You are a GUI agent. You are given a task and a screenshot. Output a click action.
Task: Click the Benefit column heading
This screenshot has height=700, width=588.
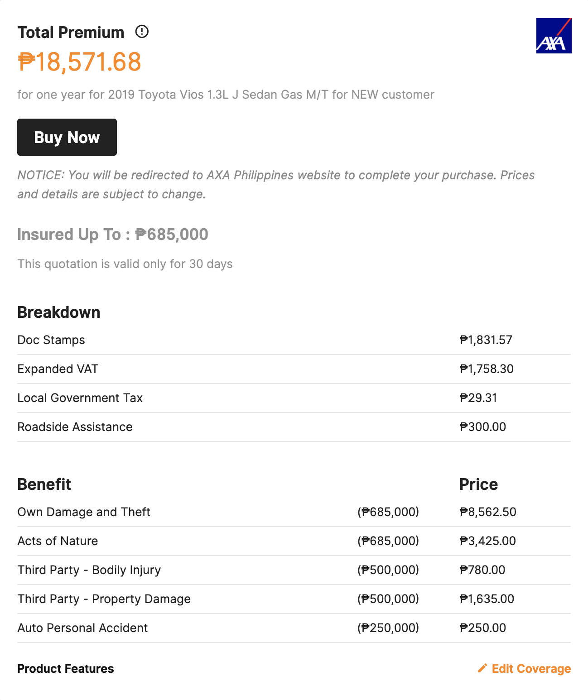point(44,484)
